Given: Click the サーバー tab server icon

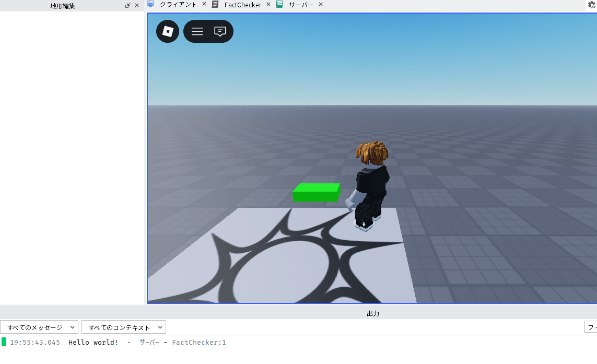Looking at the screenshot, I should pos(279,4).
